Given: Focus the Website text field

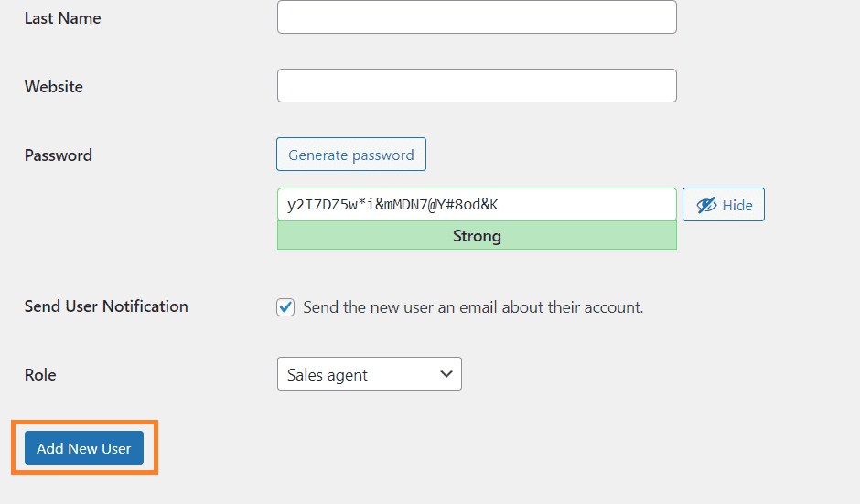Looking at the screenshot, I should pyautogui.click(x=477, y=86).
